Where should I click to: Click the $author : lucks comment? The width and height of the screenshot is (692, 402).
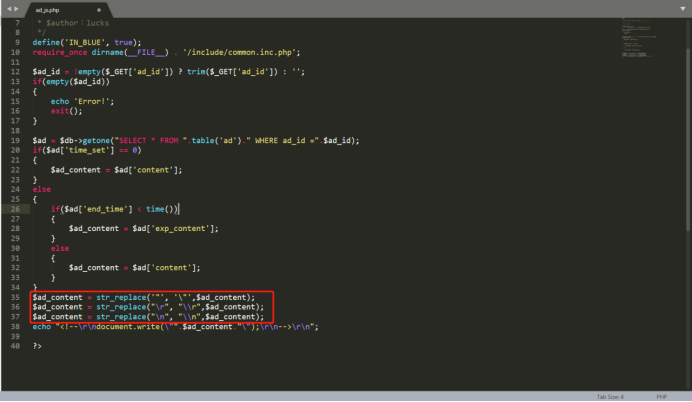[77, 23]
